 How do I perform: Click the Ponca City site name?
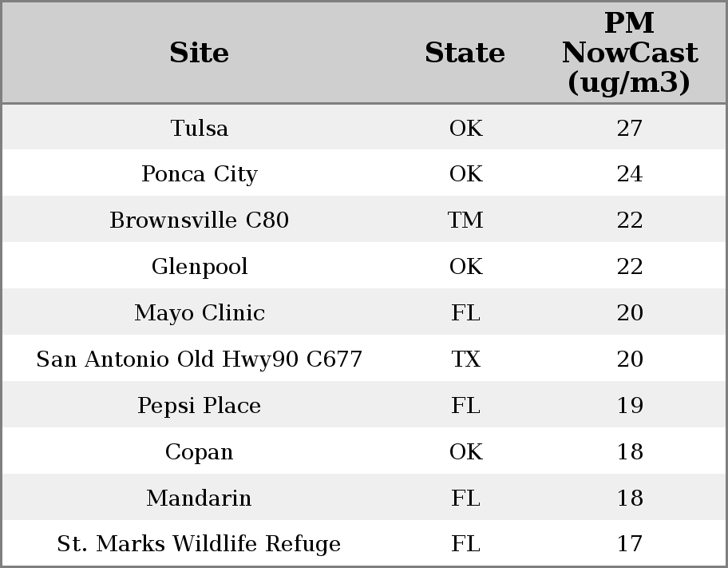click(x=200, y=174)
